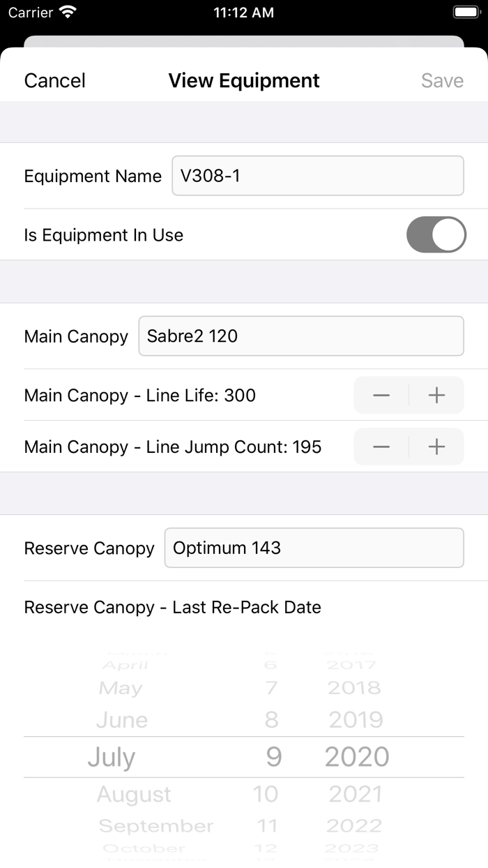Viewport: 488px width, 868px height.
Task: Tap the Save button
Action: (x=441, y=80)
